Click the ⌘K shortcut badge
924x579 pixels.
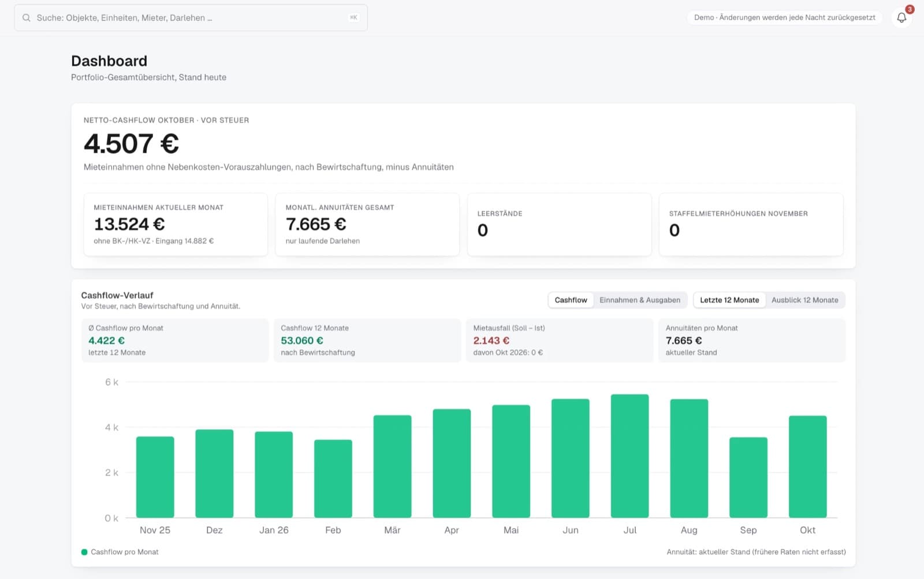pos(353,18)
